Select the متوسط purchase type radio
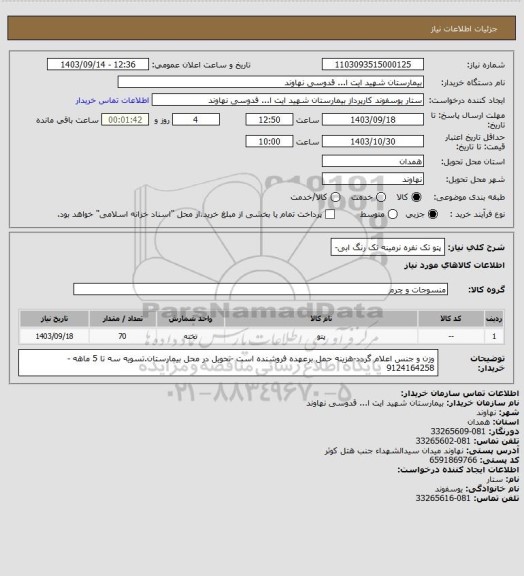The width and height of the screenshot is (524, 576). (393, 214)
